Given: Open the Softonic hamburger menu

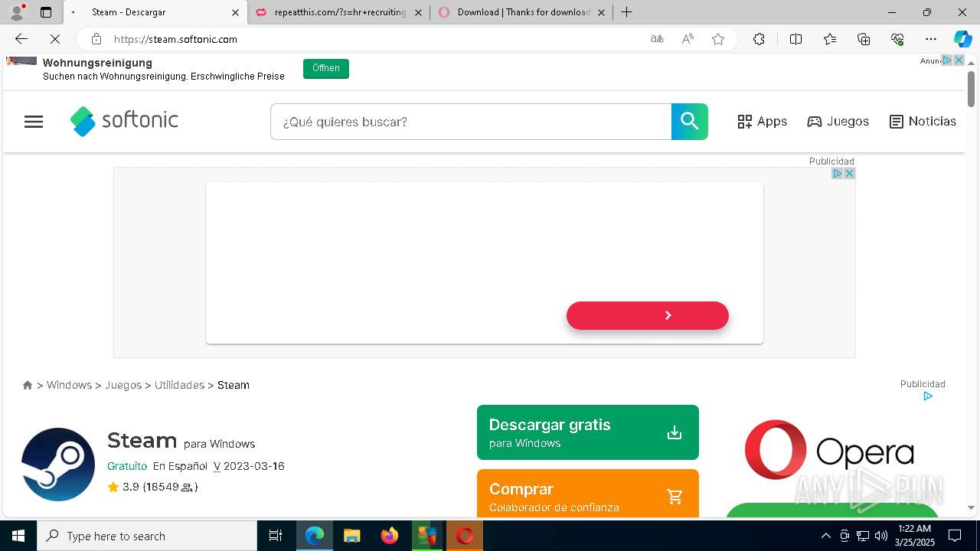Looking at the screenshot, I should pyautogui.click(x=34, y=122).
